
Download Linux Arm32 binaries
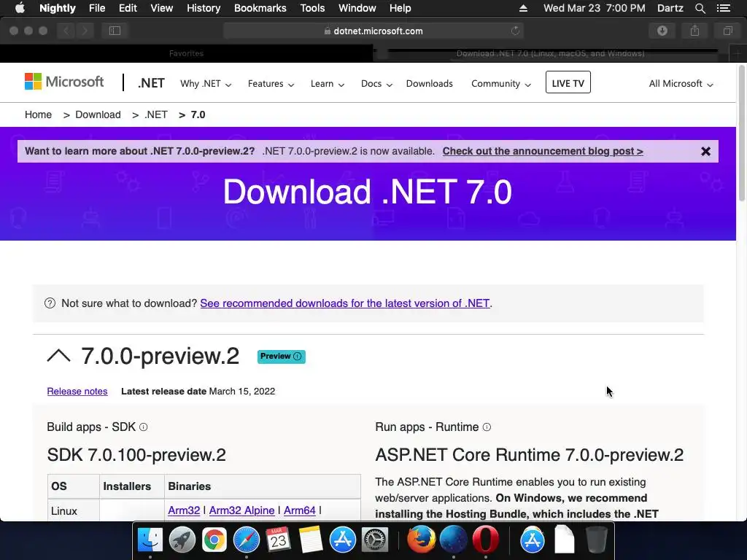pyautogui.click(x=184, y=510)
